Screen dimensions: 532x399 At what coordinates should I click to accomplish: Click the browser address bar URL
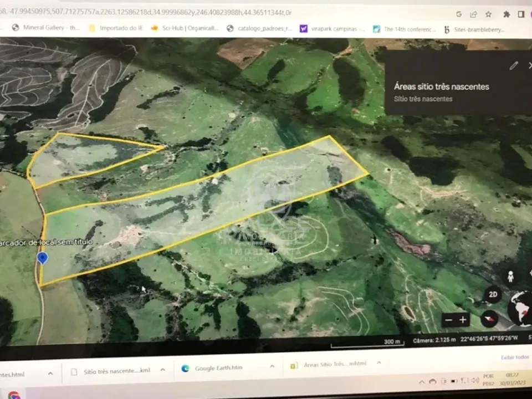click(146, 13)
